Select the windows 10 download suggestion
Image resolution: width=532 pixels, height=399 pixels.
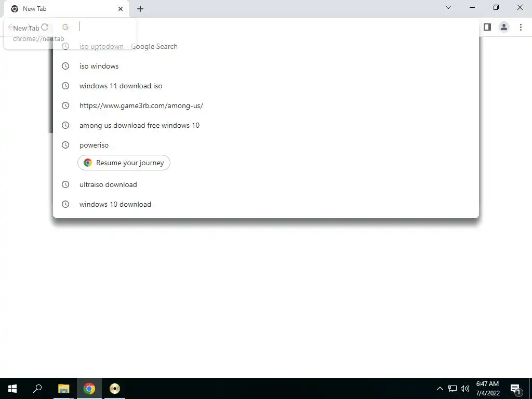pos(265,204)
